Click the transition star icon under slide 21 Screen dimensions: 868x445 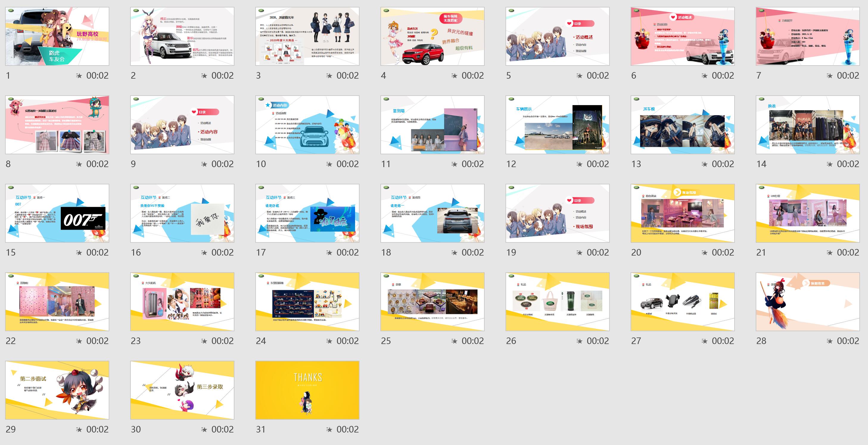pyautogui.click(x=829, y=253)
